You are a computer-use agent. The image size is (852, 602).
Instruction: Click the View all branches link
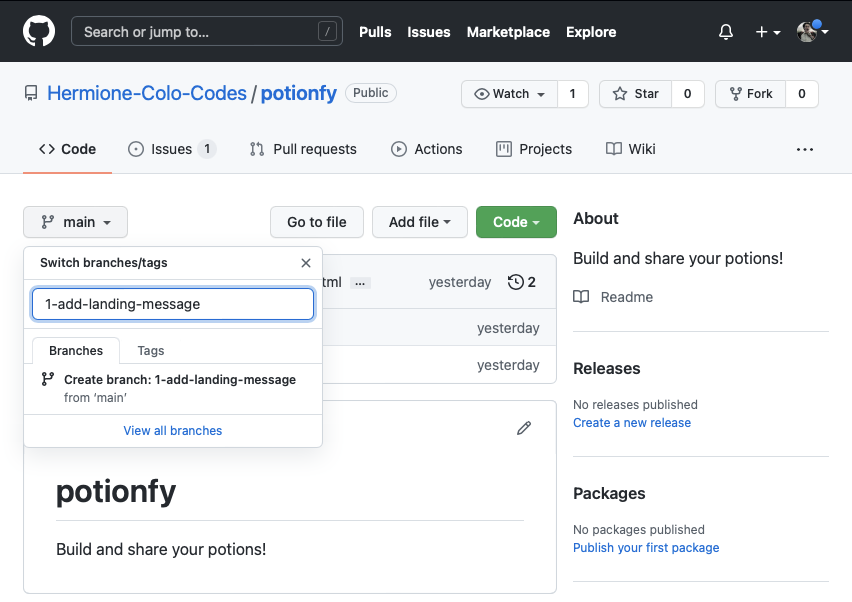pyautogui.click(x=173, y=431)
